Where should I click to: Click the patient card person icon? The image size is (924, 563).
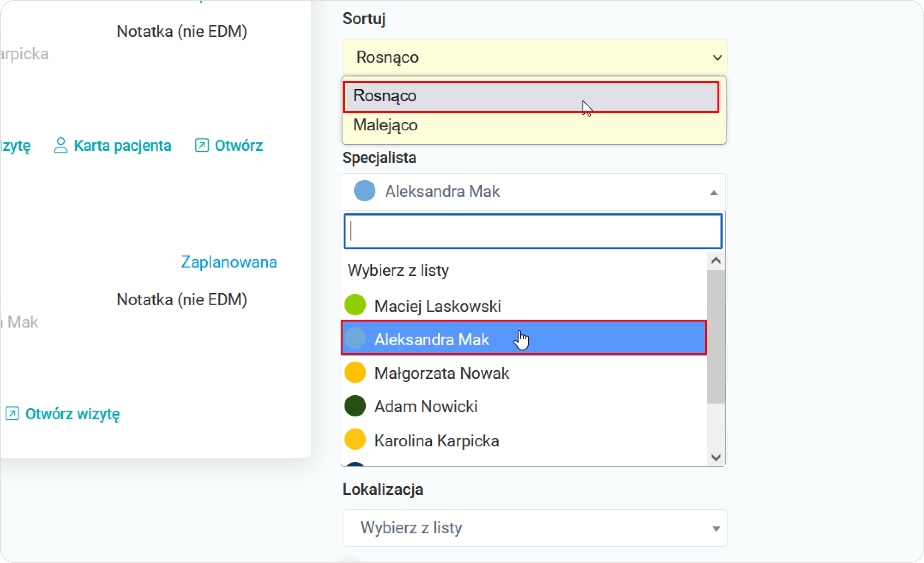tap(60, 145)
